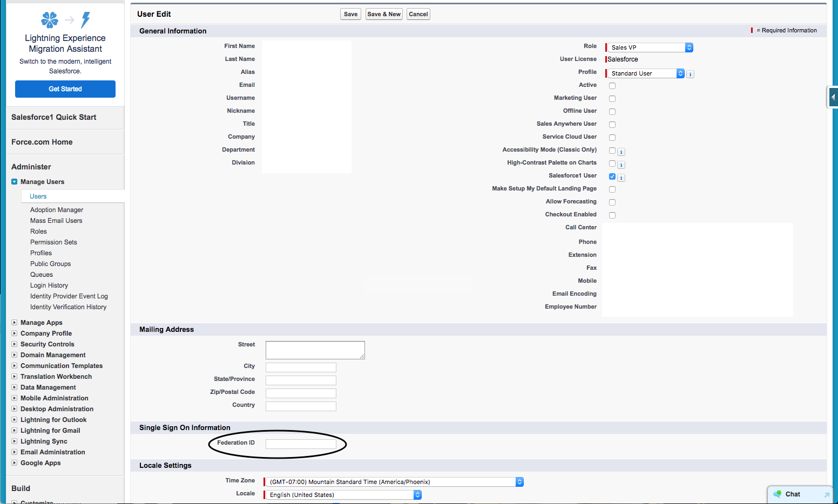
Task: Open Queues in the sidebar
Action: coord(42,275)
